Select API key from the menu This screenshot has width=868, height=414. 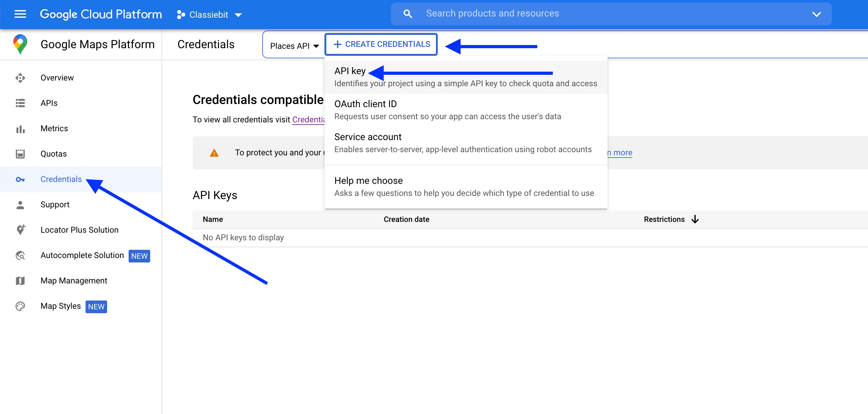point(349,71)
